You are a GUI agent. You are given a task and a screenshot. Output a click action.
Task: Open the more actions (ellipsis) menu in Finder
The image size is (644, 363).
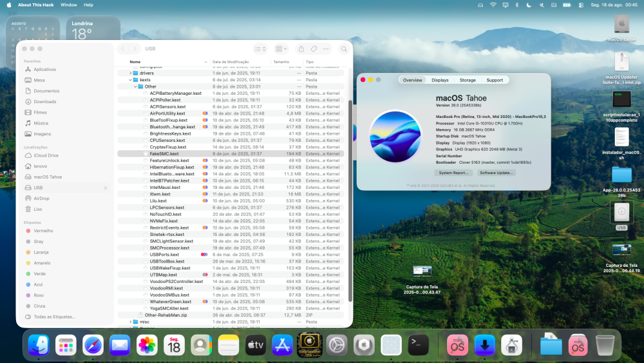pos(326,48)
